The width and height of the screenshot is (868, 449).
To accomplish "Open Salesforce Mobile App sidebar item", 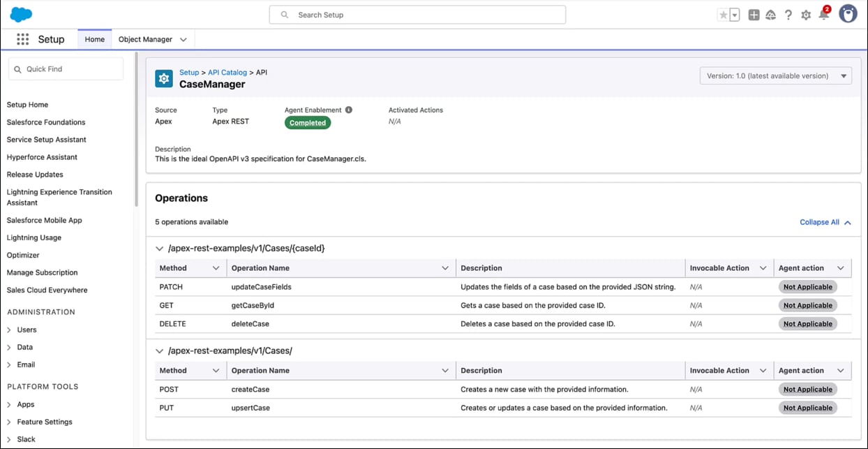I will pyautogui.click(x=45, y=220).
